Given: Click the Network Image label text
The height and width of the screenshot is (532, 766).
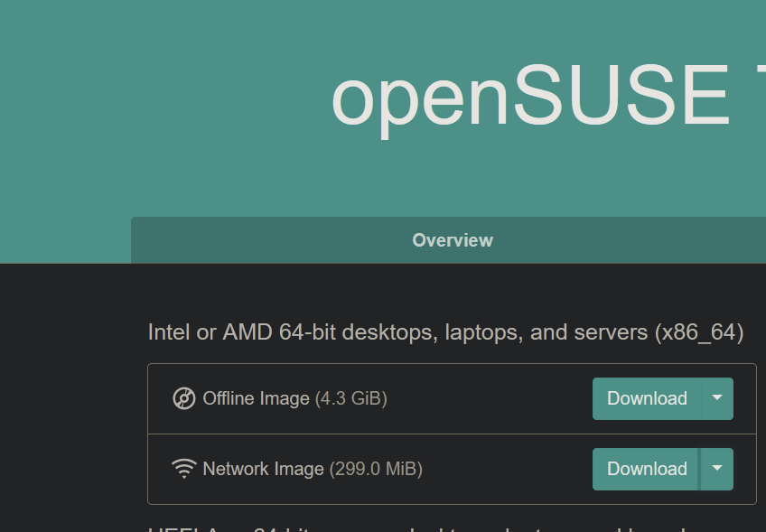Looking at the screenshot, I should [x=264, y=469].
